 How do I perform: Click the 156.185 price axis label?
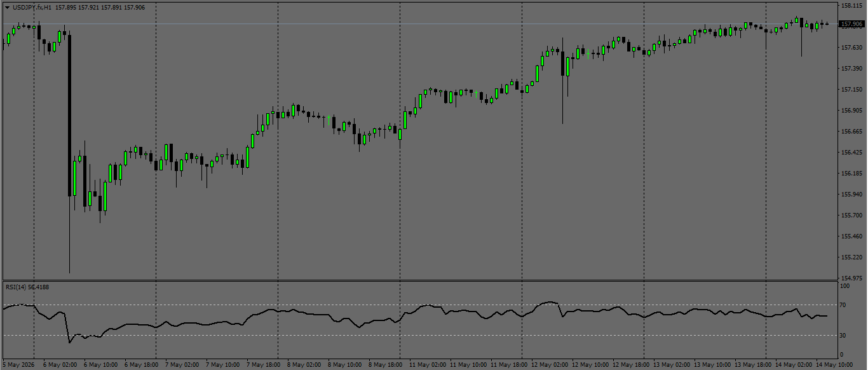851,174
